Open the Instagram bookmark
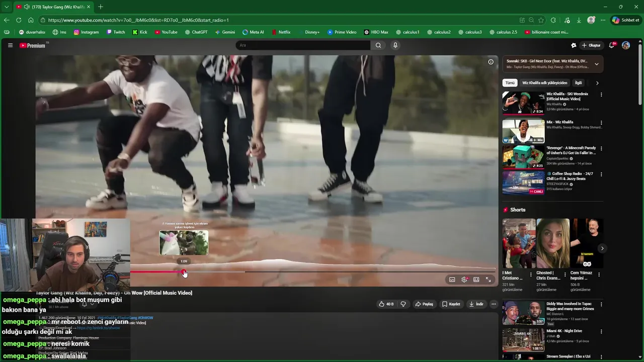 [86, 32]
